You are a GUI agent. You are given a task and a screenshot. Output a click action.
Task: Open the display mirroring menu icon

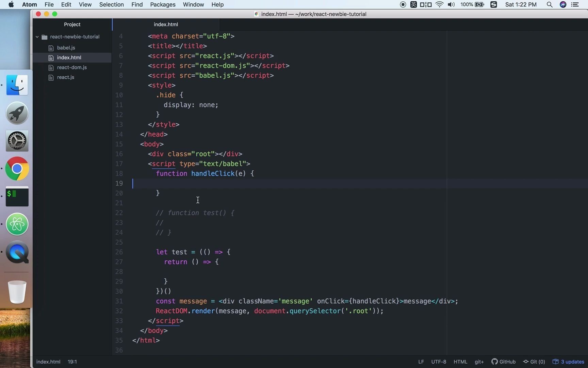(426, 4)
